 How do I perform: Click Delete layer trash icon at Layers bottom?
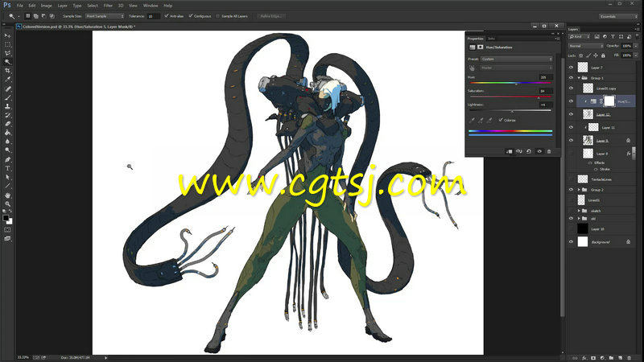630,358
